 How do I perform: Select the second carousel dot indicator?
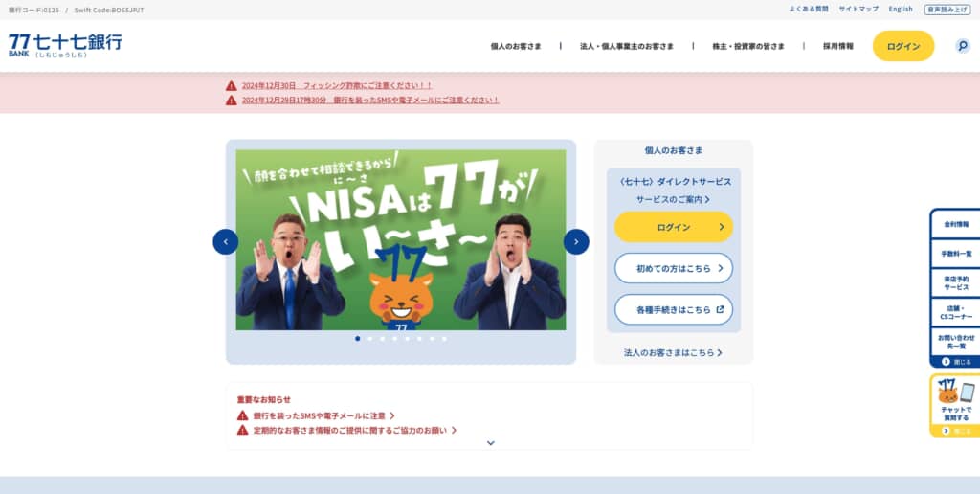pos(370,338)
